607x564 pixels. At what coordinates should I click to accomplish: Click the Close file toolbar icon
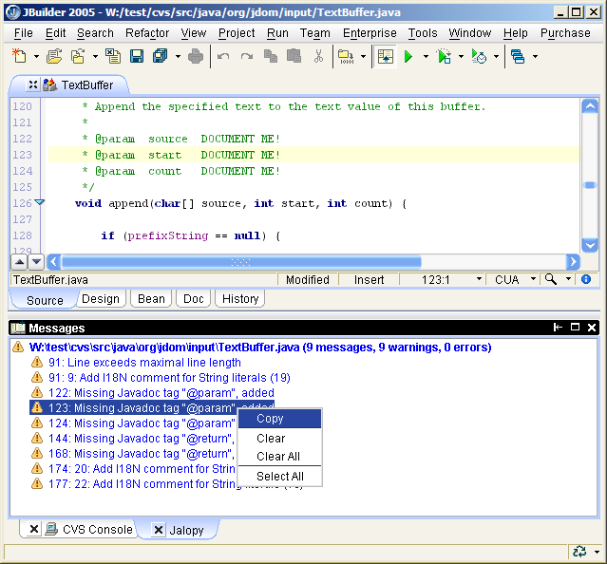tap(113, 56)
